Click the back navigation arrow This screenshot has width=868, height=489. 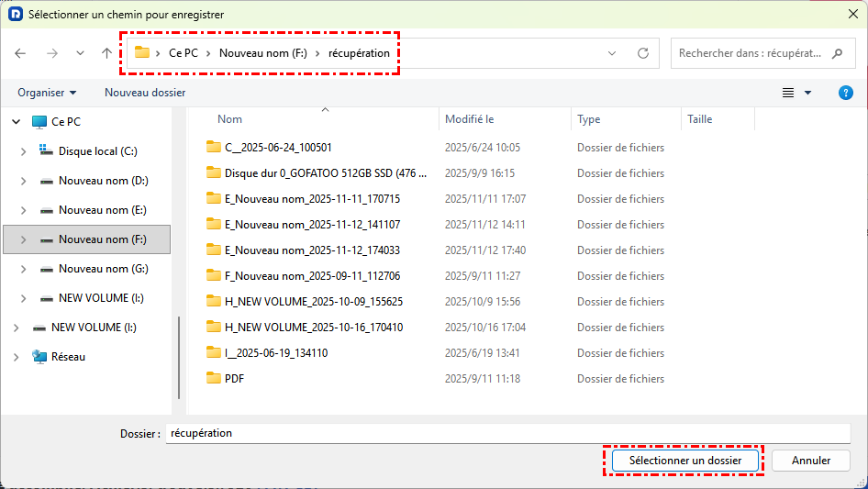21,53
